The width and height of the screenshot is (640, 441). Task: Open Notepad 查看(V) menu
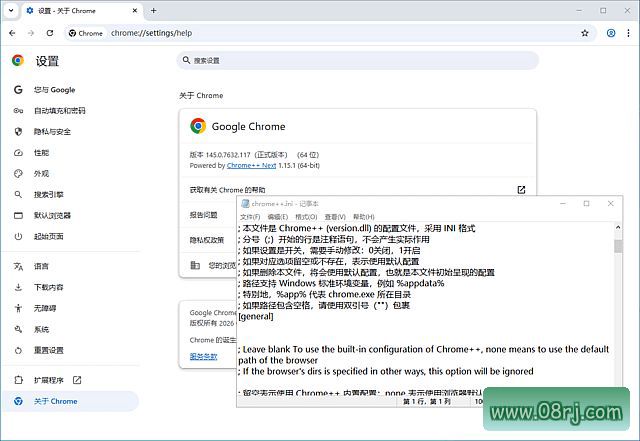tap(335, 217)
